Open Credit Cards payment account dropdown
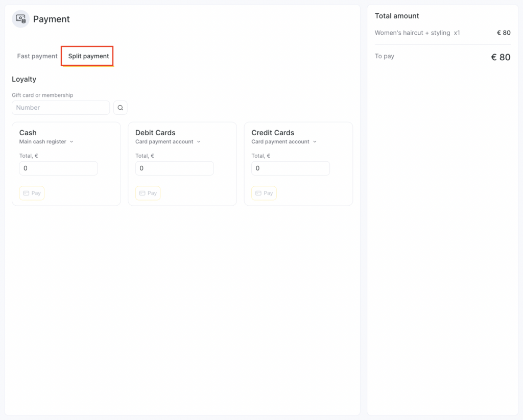The width and height of the screenshot is (523, 420). click(284, 142)
